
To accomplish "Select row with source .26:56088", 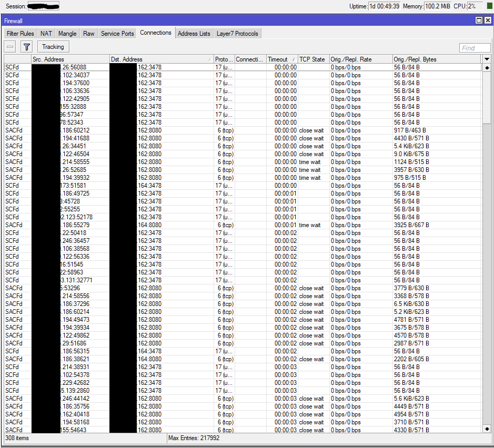I will point(243,67).
